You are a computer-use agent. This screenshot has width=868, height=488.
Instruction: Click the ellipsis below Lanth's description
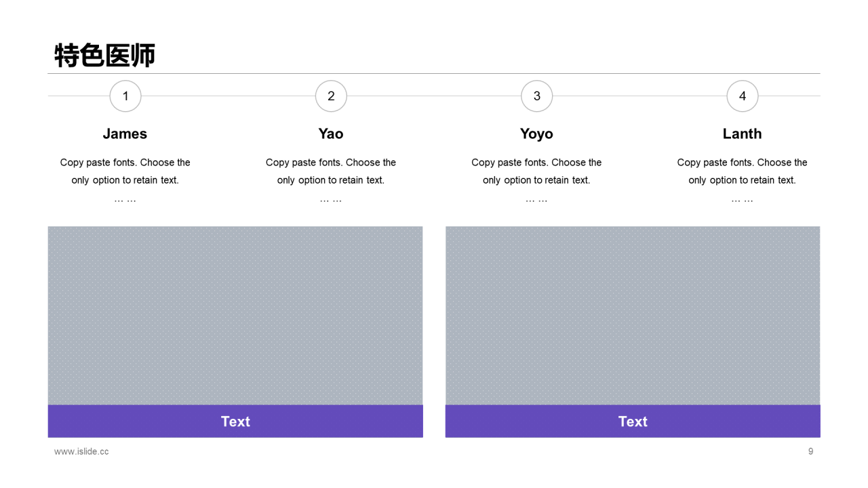click(x=742, y=200)
